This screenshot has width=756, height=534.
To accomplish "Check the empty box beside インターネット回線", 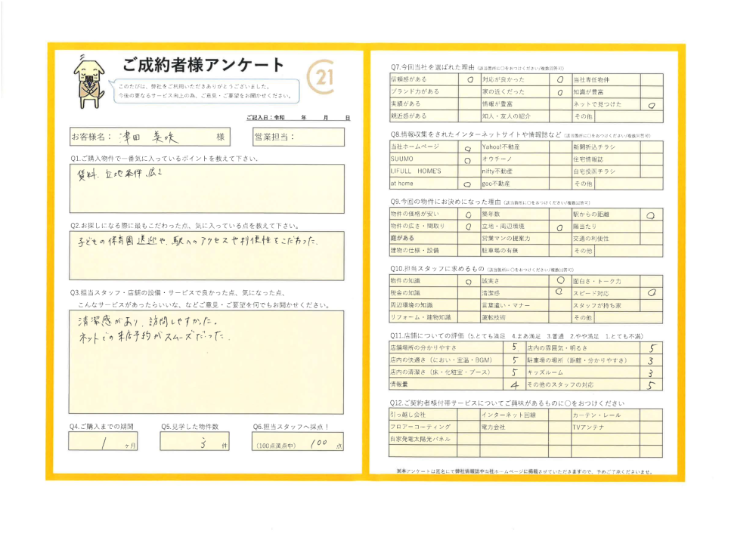I will coord(559,415).
